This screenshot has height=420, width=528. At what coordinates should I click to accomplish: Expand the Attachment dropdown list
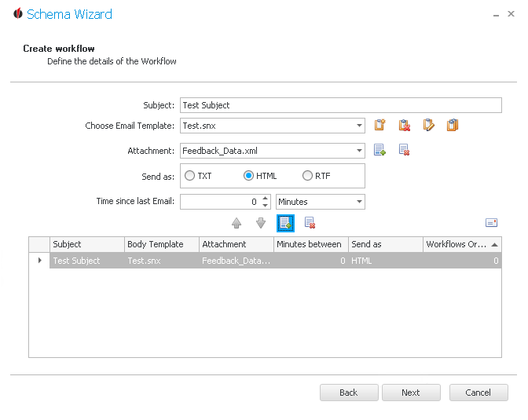359,151
